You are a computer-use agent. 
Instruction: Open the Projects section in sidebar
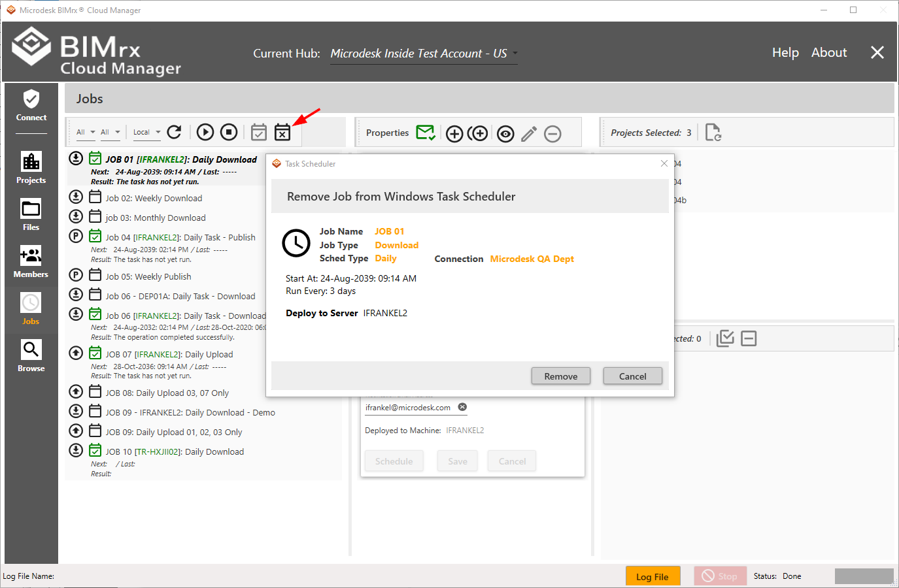click(x=31, y=167)
